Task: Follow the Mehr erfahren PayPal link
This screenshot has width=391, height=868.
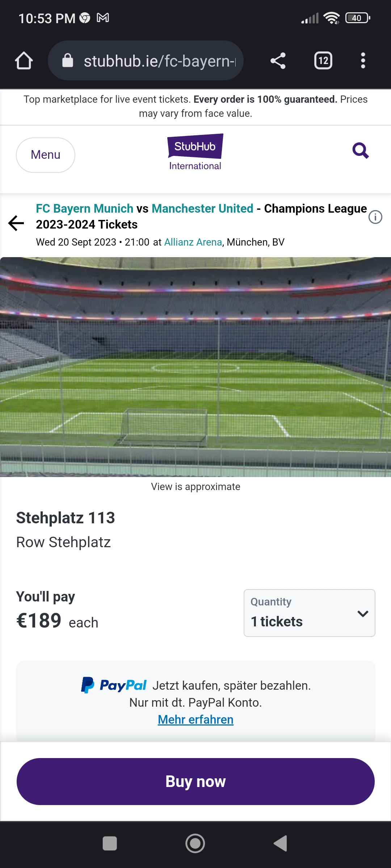Action: (x=195, y=720)
